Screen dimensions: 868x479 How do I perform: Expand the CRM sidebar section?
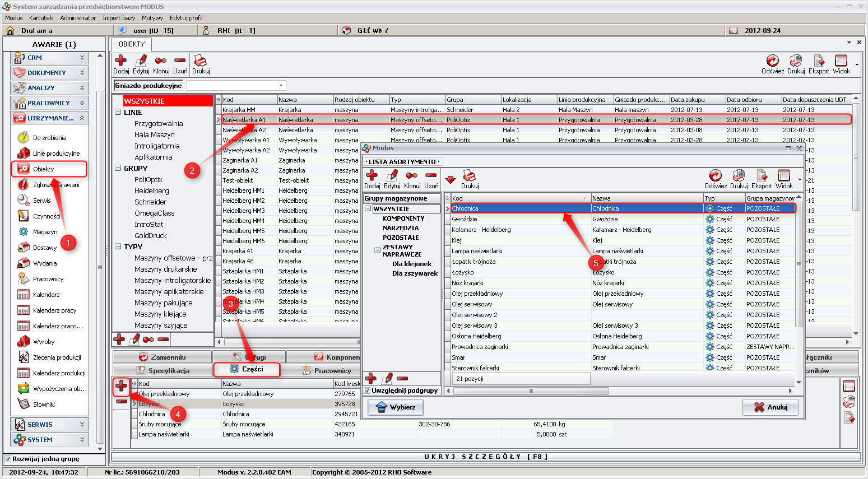point(82,58)
